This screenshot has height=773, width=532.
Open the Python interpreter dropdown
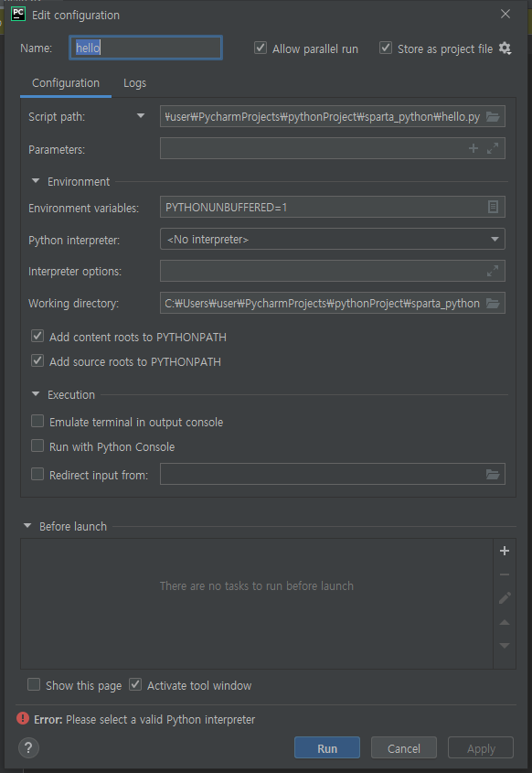coord(333,239)
